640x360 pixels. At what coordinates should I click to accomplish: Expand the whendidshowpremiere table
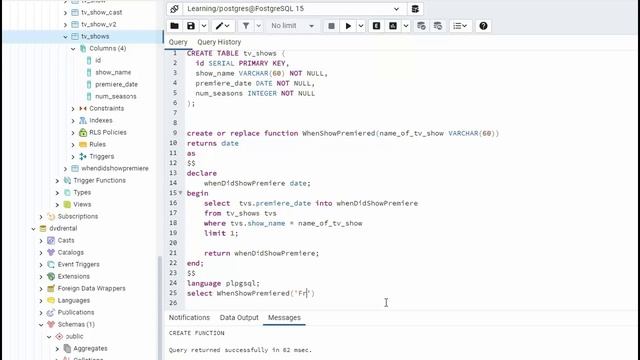(x=65, y=169)
